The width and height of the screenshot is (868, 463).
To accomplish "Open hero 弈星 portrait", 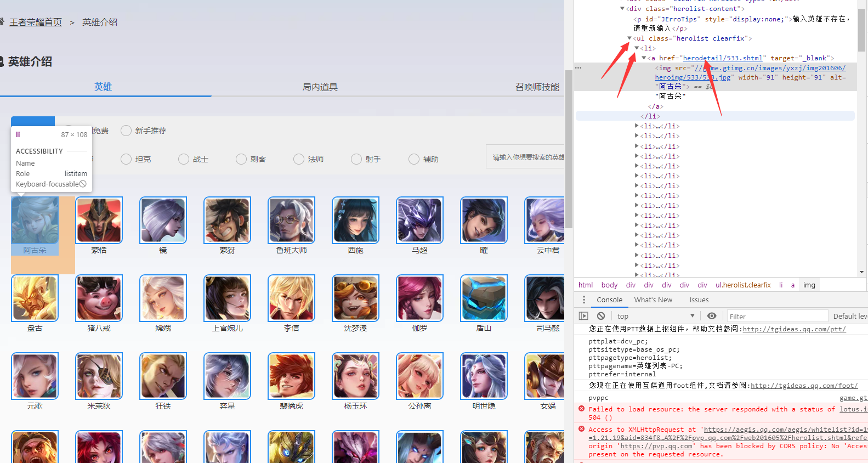I will tap(227, 376).
